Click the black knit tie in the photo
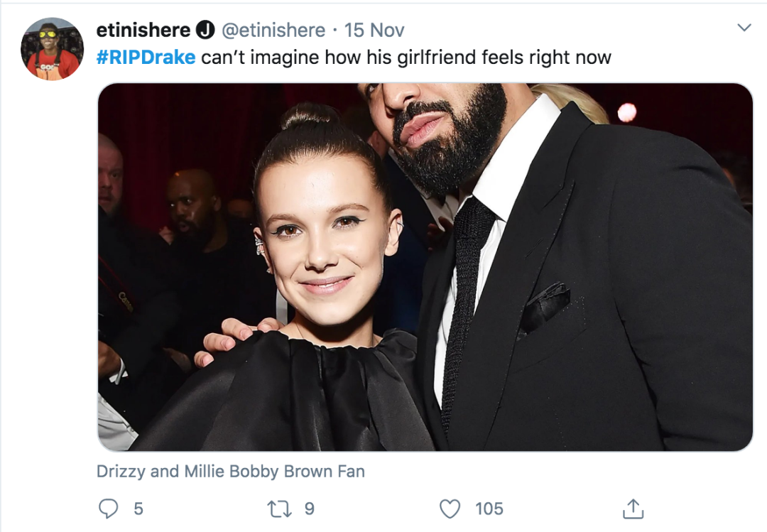 [x=464, y=298]
